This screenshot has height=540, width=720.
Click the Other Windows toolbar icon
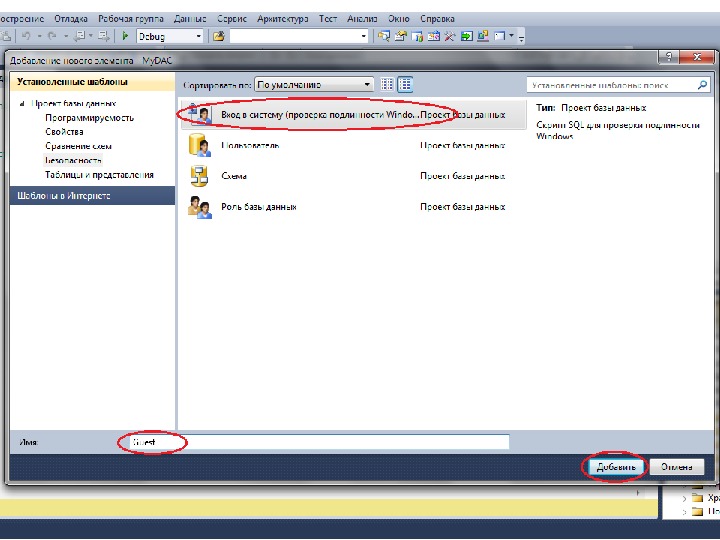[x=499, y=36]
